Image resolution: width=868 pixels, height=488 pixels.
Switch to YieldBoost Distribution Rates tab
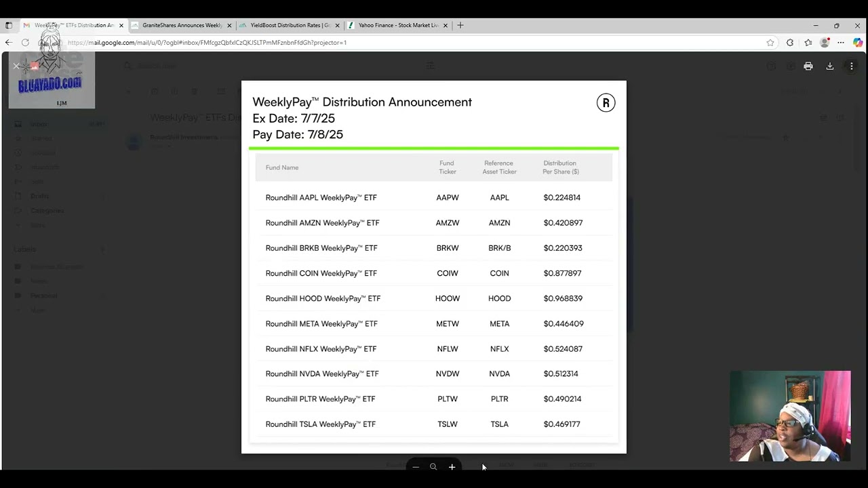pos(290,25)
